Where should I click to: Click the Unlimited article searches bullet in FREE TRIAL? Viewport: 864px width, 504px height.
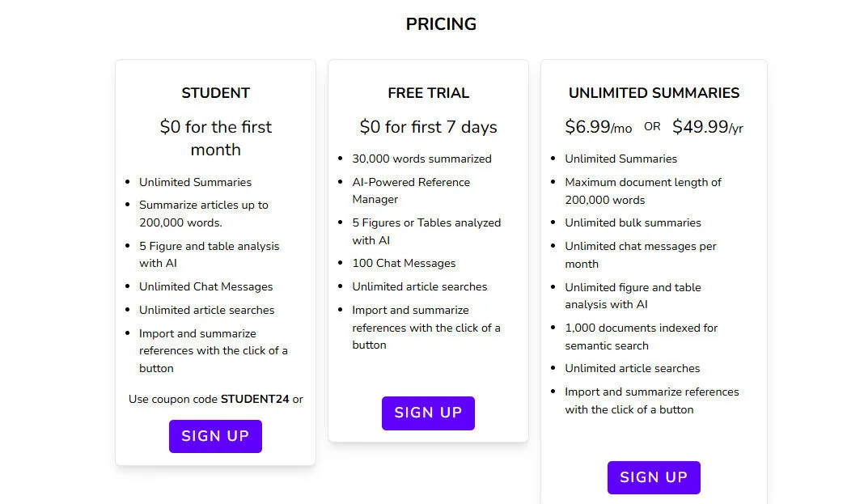pyautogui.click(x=420, y=286)
